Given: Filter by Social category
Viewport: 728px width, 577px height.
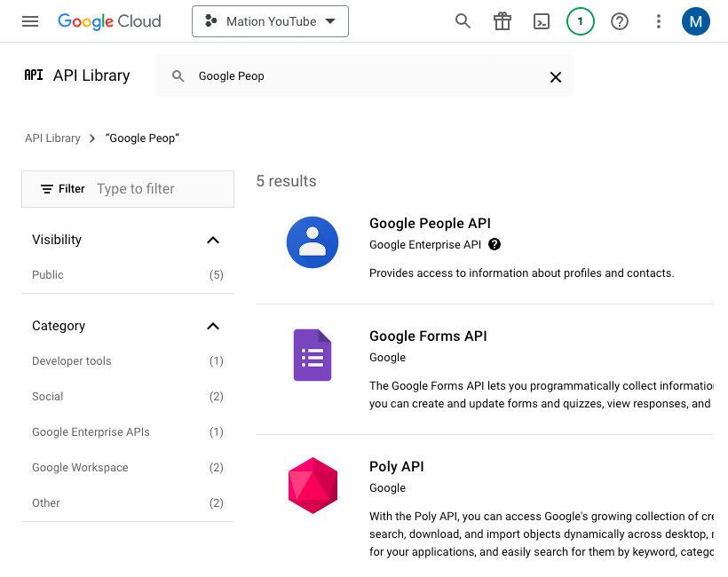Looking at the screenshot, I should pyautogui.click(x=128, y=397).
